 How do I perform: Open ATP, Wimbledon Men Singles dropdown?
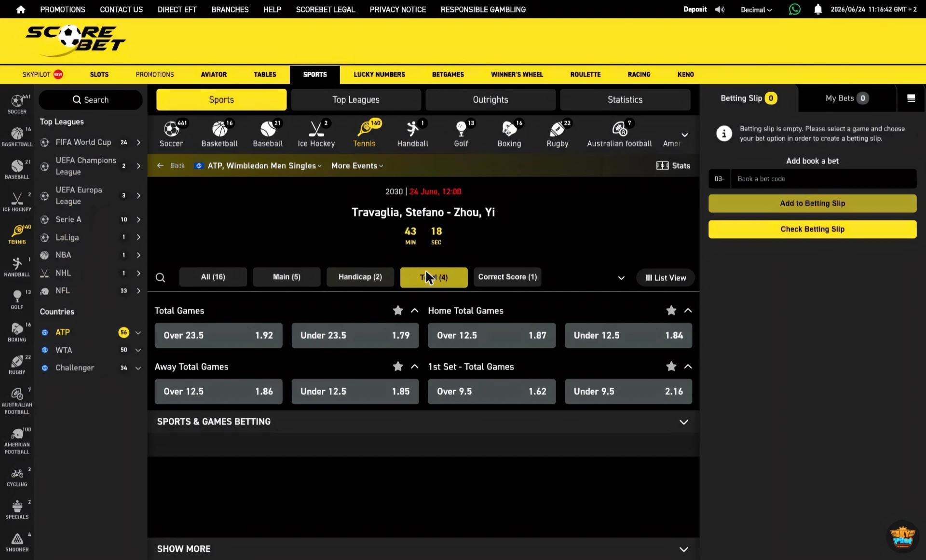pos(264,165)
